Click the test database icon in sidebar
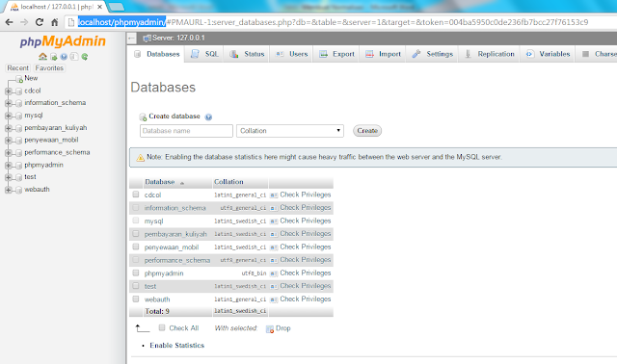This screenshot has width=617, height=364. point(18,178)
